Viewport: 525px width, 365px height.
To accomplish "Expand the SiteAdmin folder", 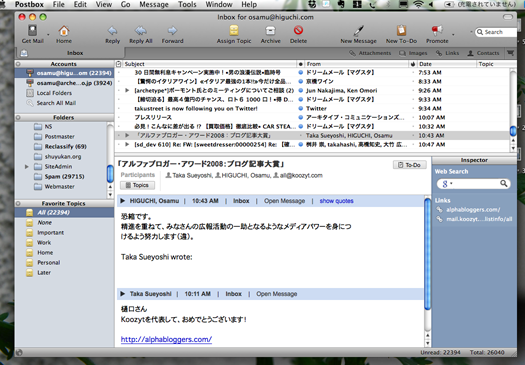I will [27, 166].
